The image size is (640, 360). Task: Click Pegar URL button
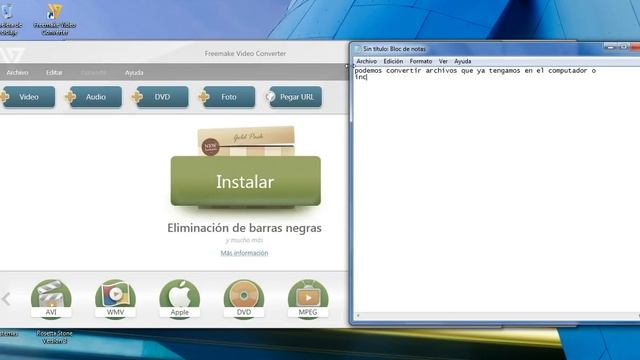295,97
